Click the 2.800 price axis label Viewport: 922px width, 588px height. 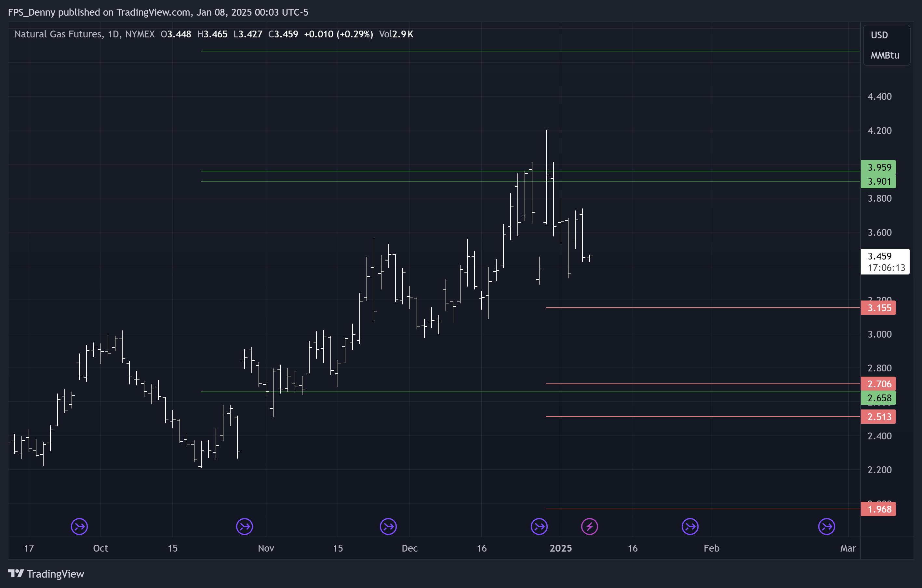tap(879, 368)
